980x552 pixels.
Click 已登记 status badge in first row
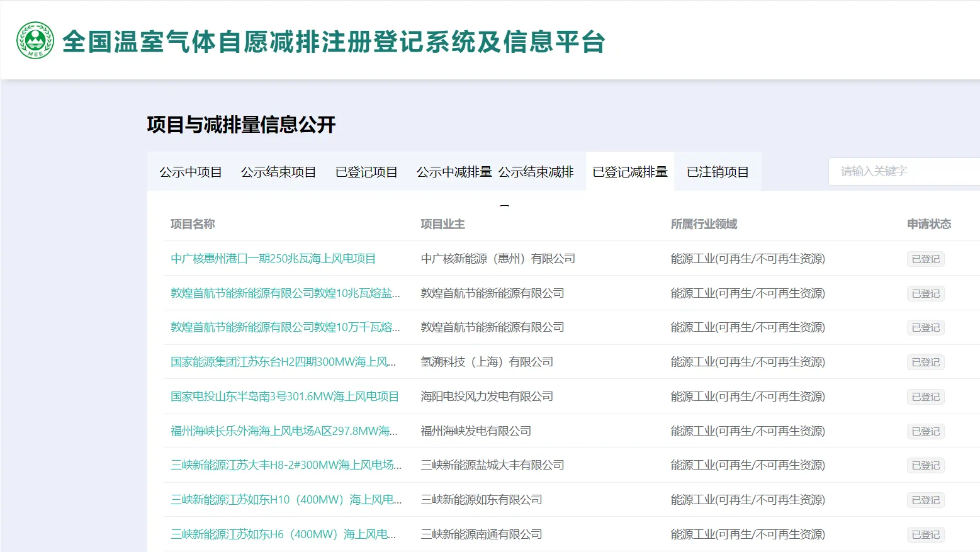click(925, 259)
